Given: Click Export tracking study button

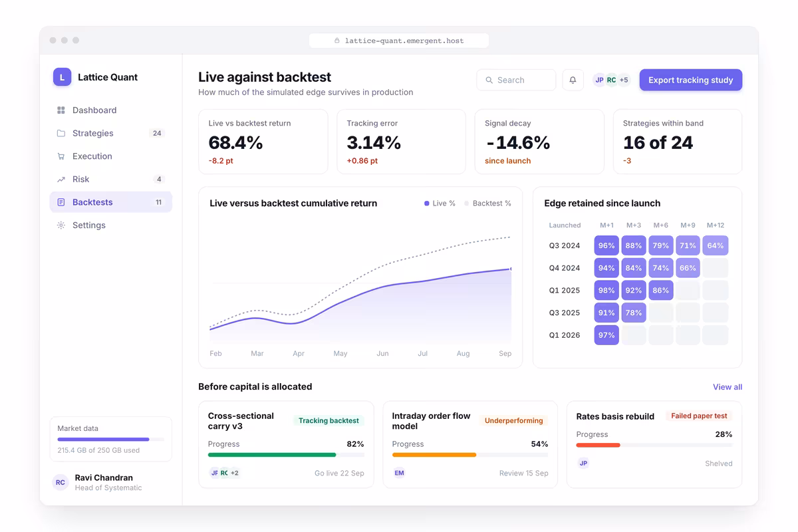Looking at the screenshot, I should pyautogui.click(x=691, y=80).
